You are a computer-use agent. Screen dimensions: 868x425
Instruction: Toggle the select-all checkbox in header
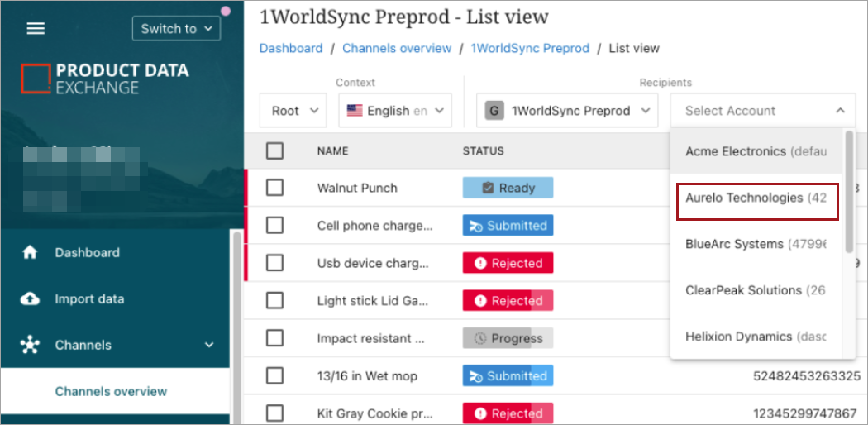tap(275, 150)
